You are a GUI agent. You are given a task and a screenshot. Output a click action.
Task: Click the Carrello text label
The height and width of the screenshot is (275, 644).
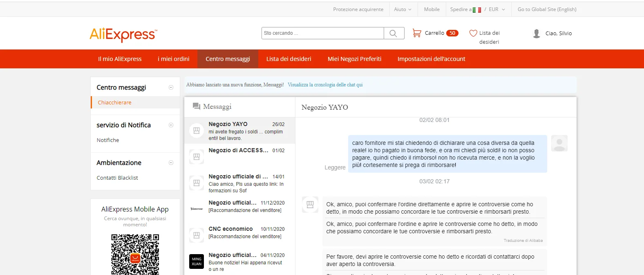pos(434,33)
